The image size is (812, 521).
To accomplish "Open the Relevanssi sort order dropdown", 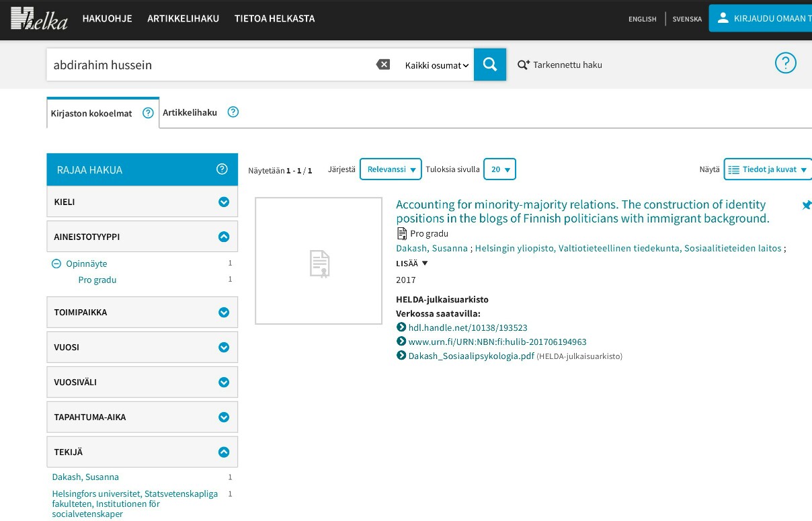I will tap(391, 169).
